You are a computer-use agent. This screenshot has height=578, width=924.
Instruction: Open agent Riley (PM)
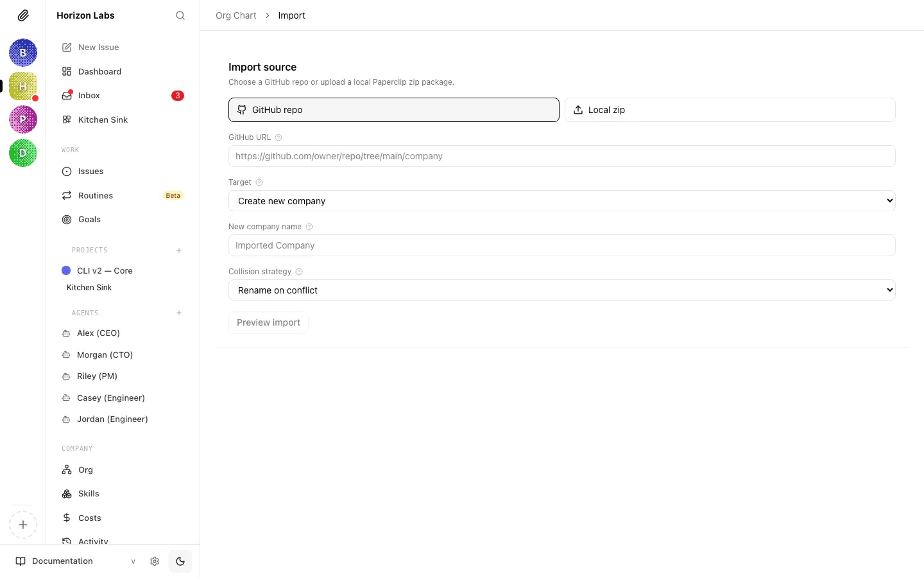(123, 376)
